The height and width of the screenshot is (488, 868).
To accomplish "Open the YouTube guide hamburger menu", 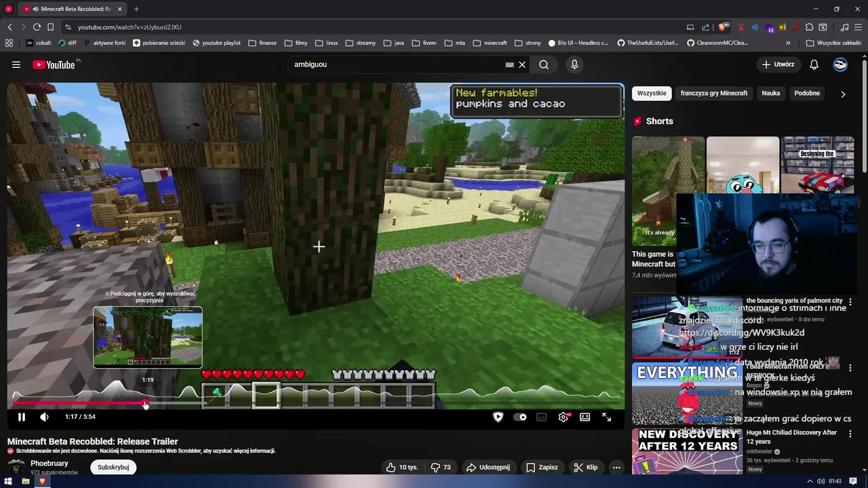I will [16, 64].
